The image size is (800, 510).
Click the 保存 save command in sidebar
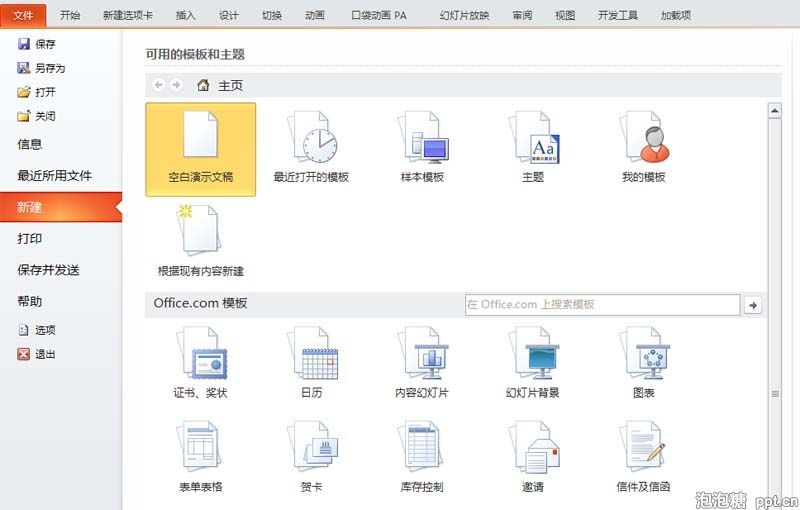tap(44, 44)
